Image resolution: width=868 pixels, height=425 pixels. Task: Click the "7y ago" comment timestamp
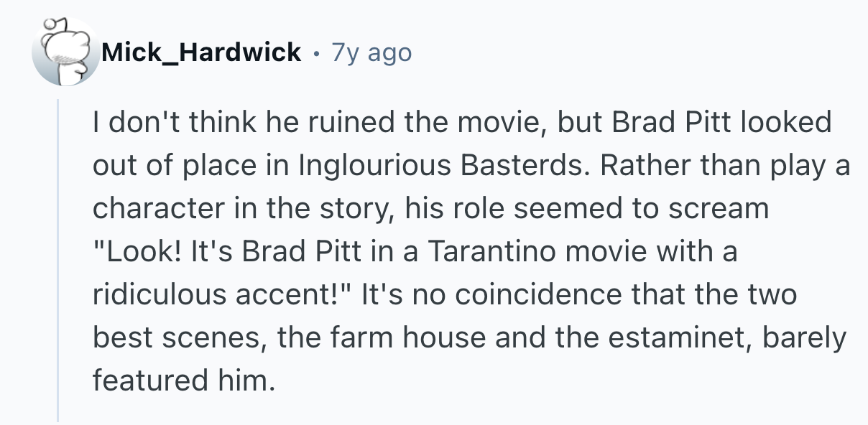click(x=371, y=52)
